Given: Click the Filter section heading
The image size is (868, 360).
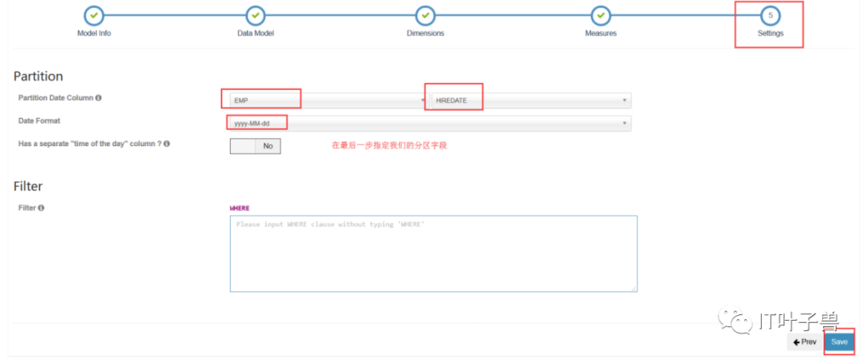Looking at the screenshot, I should pyautogui.click(x=28, y=186).
